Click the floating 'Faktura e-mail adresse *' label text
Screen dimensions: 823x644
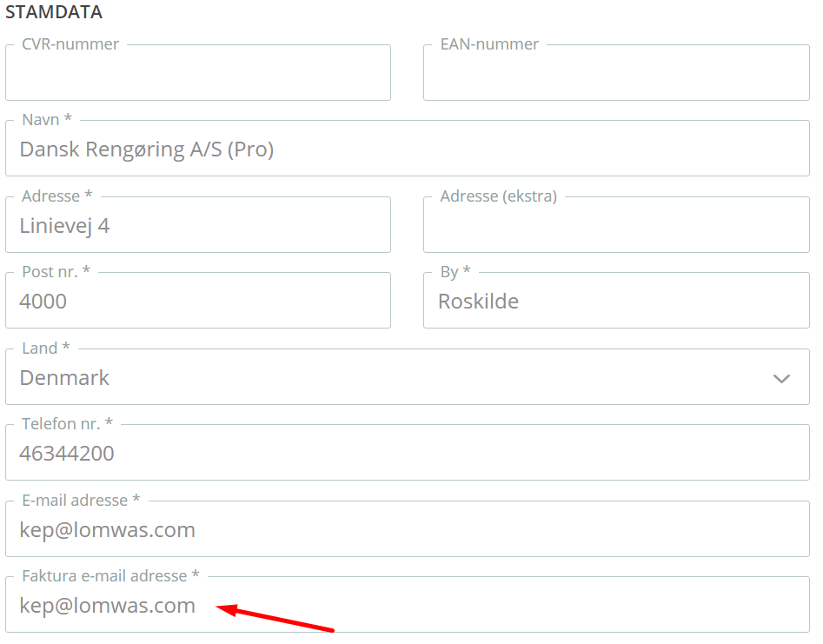click(x=110, y=575)
